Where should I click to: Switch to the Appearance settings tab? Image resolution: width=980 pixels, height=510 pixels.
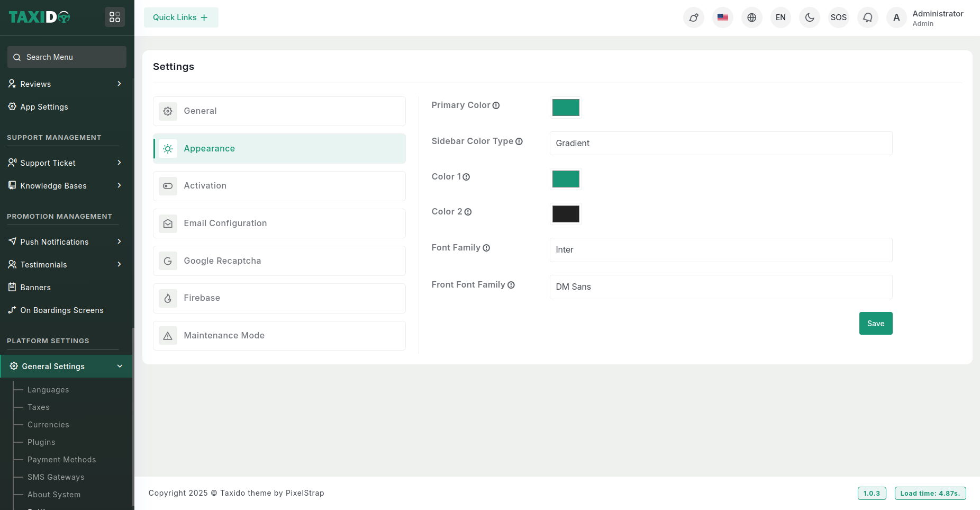pos(210,148)
